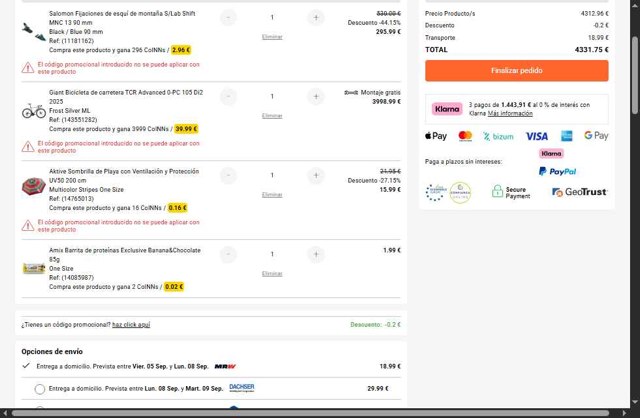The width and height of the screenshot is (640, 418).
Task: Decrease quantity of Giant TCR Advanced bike
Action: (228, 97)
